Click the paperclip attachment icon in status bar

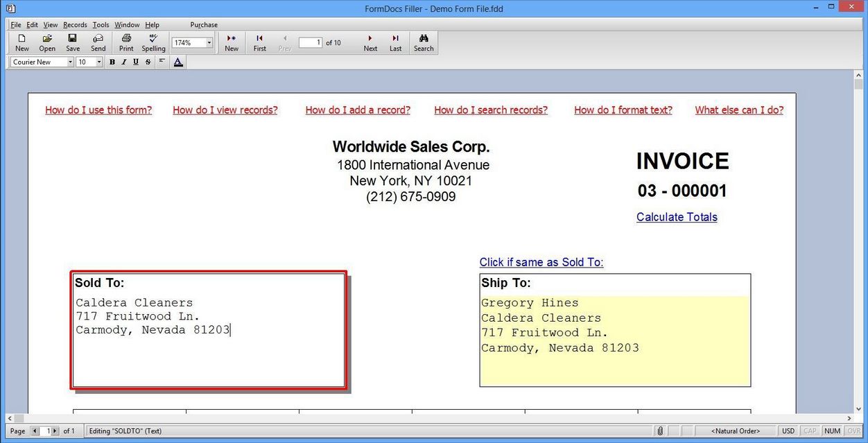[x=660, y=431]
